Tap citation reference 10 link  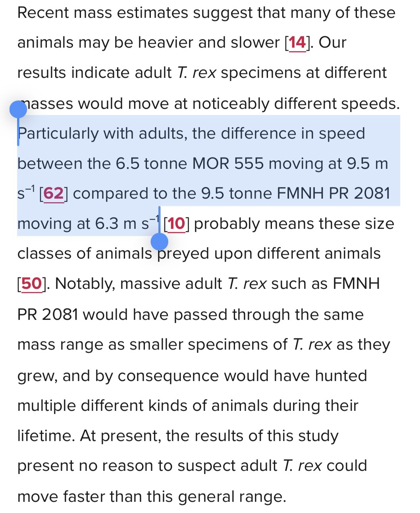[176, 224]
